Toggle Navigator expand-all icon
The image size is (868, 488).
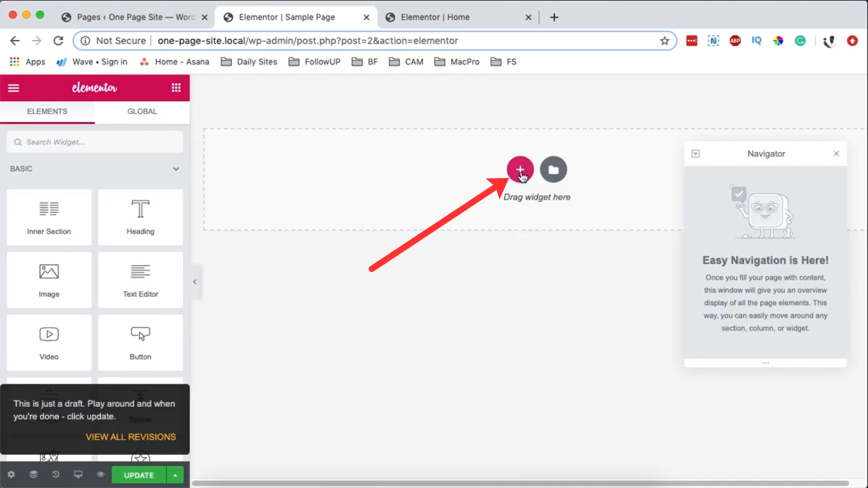tap(696, 154)
